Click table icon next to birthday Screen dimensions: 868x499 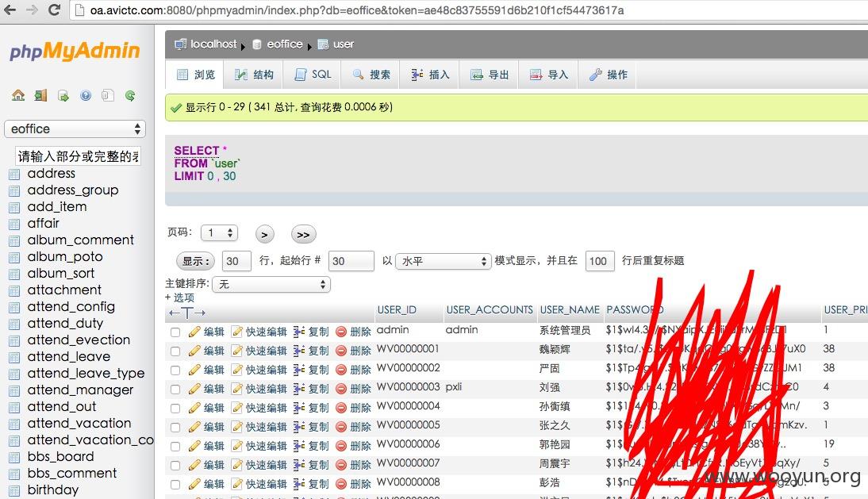14,491
